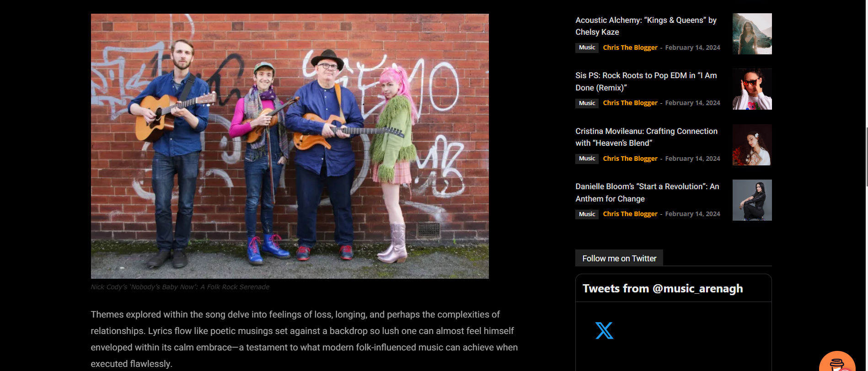Image resolution: width=868 pixels, height=371 pixels.
Task: Open Chelsy Kaze article thumbnail image
Action: 752,34
